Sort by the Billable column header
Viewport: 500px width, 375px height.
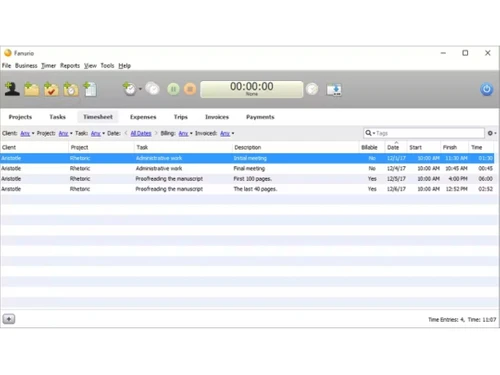pyautogui.click(x=372, y=147)
